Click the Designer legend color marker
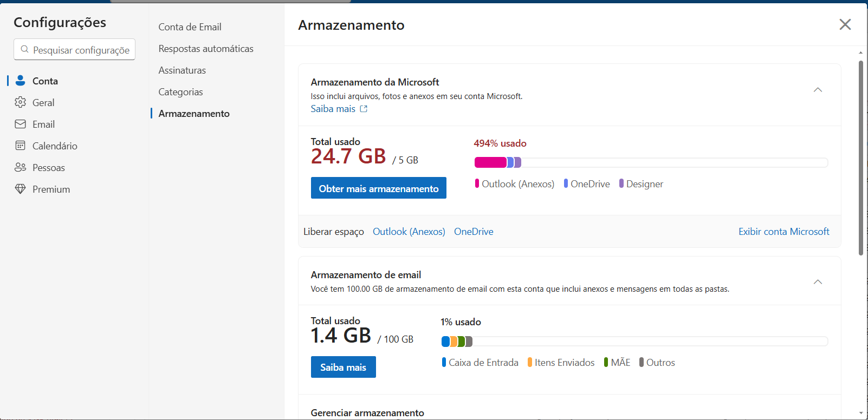The height and width of the screenshot is (420, 868). point(621,183)
